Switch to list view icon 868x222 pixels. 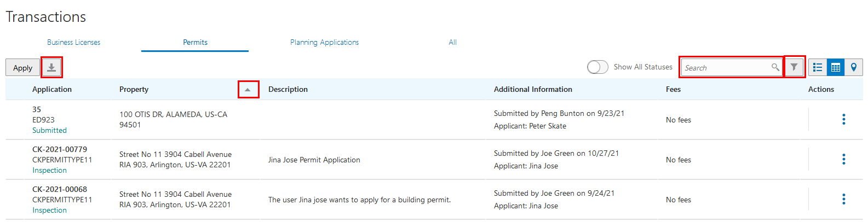tap(818, 67)
